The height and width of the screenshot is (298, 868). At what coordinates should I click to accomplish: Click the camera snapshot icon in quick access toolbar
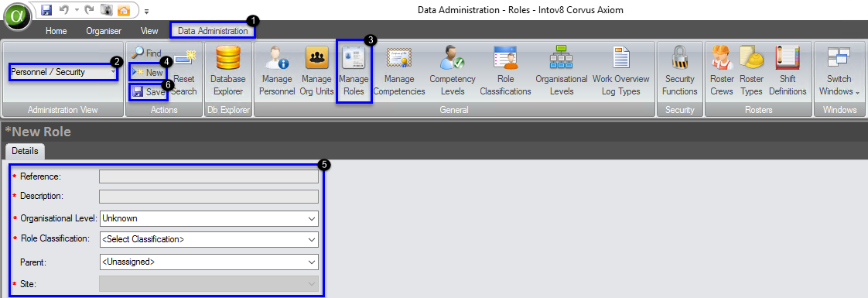[x=106, y=10]
